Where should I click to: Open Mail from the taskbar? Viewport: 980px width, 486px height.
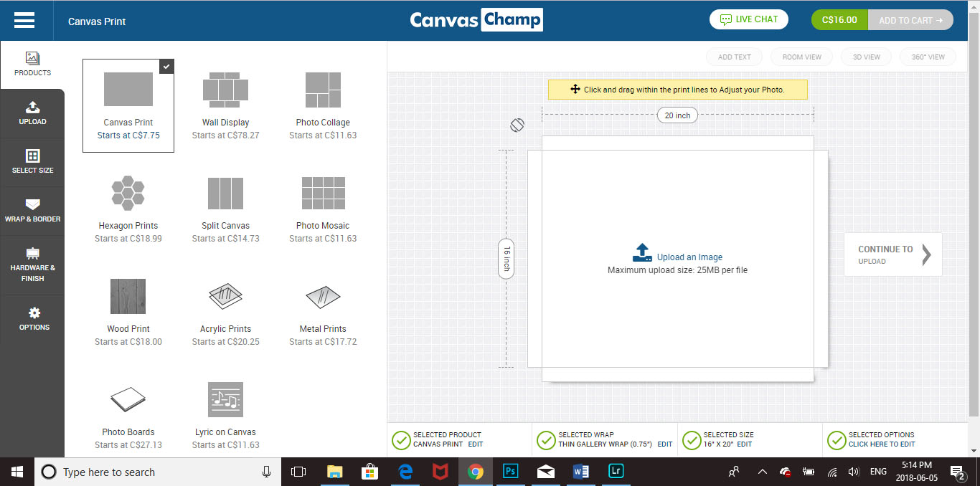(546, 472)
